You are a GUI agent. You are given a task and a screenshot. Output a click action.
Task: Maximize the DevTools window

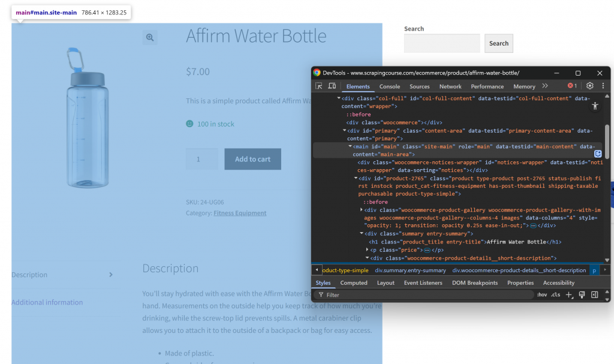(578, 73)
